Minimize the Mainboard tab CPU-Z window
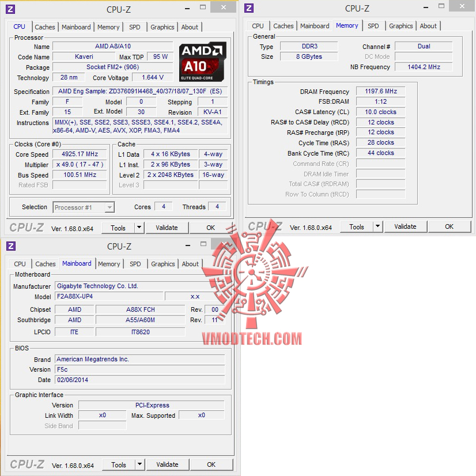 click(x=188, y=245)
